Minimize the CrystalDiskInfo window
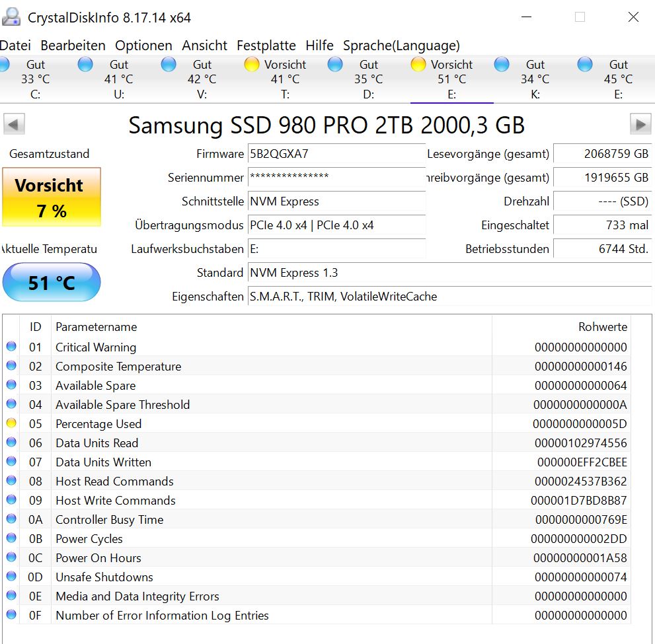 (x=526, y=17)
